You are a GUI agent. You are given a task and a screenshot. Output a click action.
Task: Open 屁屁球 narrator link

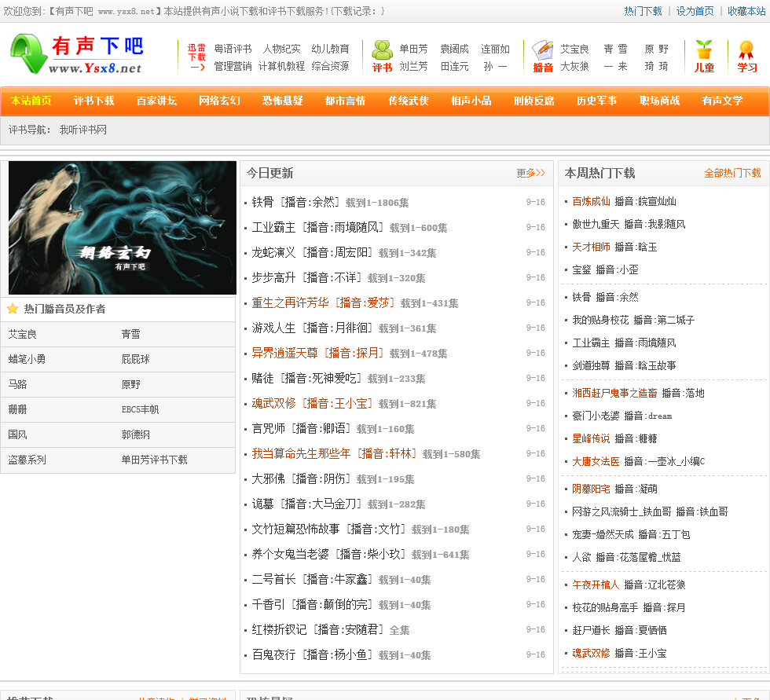(135, 359)
